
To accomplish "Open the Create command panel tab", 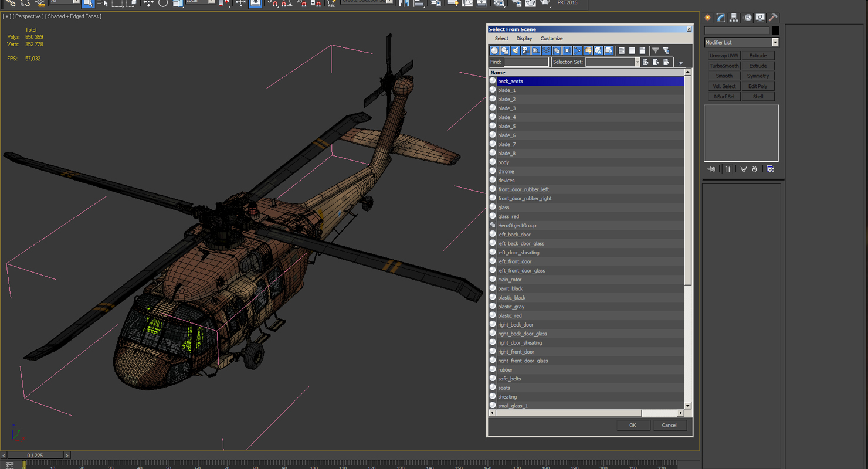I will point(708,18).
